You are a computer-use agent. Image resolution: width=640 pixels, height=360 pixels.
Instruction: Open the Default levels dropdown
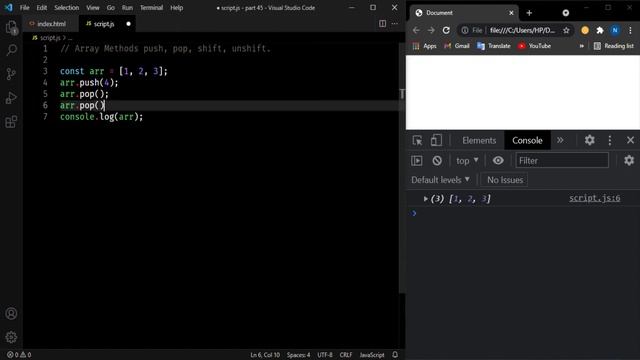click(x=440, y=180)
